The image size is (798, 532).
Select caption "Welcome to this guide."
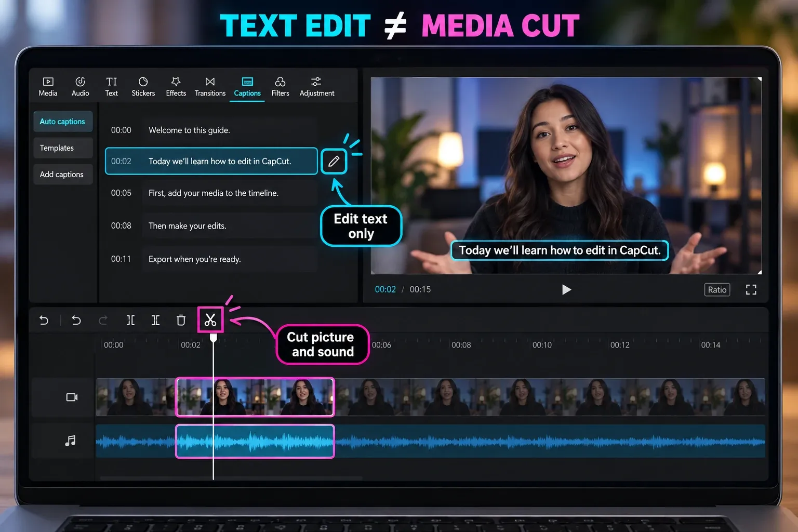(x=211, y=130)
